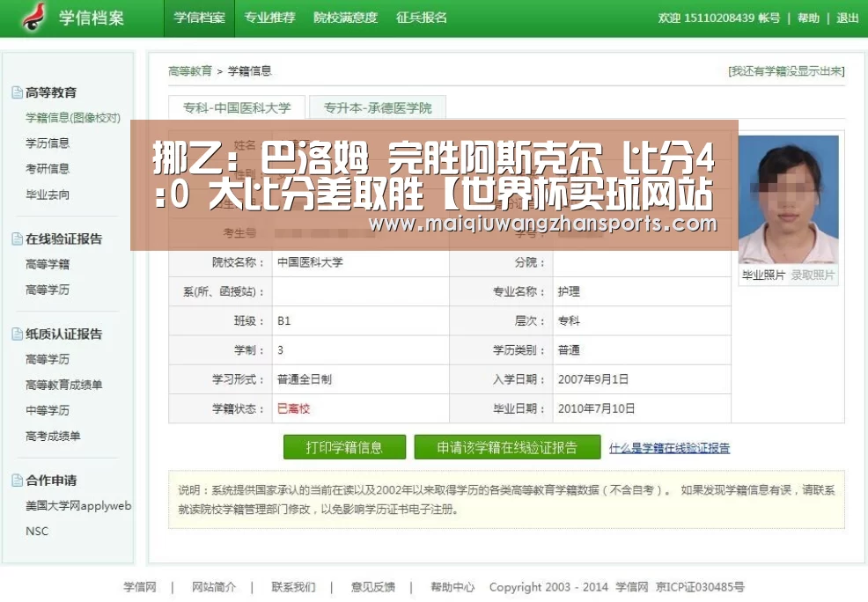Switch to the 专升本-承德医学院 tab
Screen dimensions: 868x602
click(378, 108)
